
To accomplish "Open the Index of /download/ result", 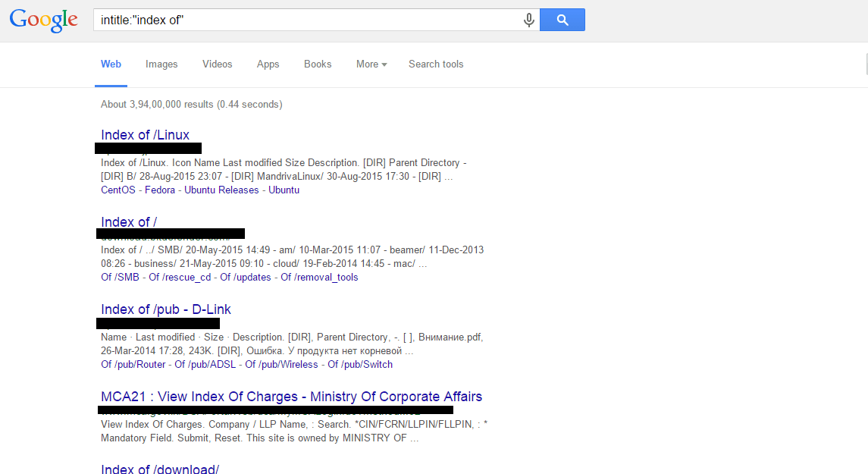I will click(160, 469).
